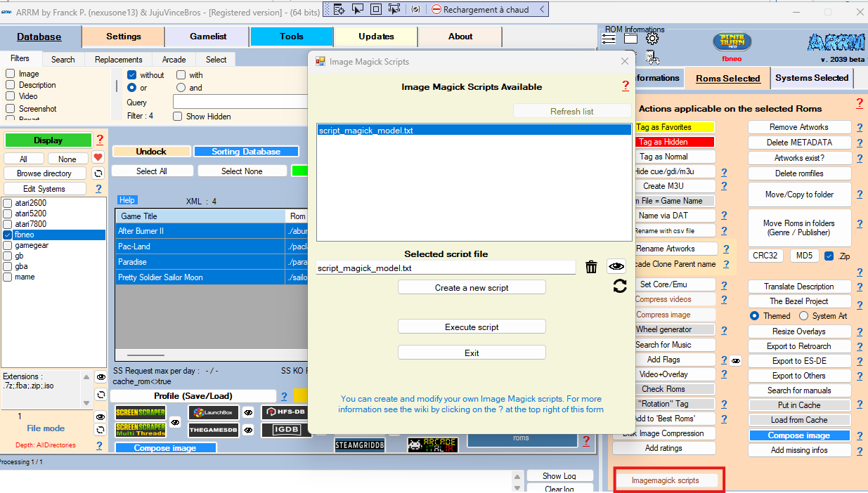
Task: Click the ScreenScraper Multi Threads logo
Action: click(x=140, y=429)
